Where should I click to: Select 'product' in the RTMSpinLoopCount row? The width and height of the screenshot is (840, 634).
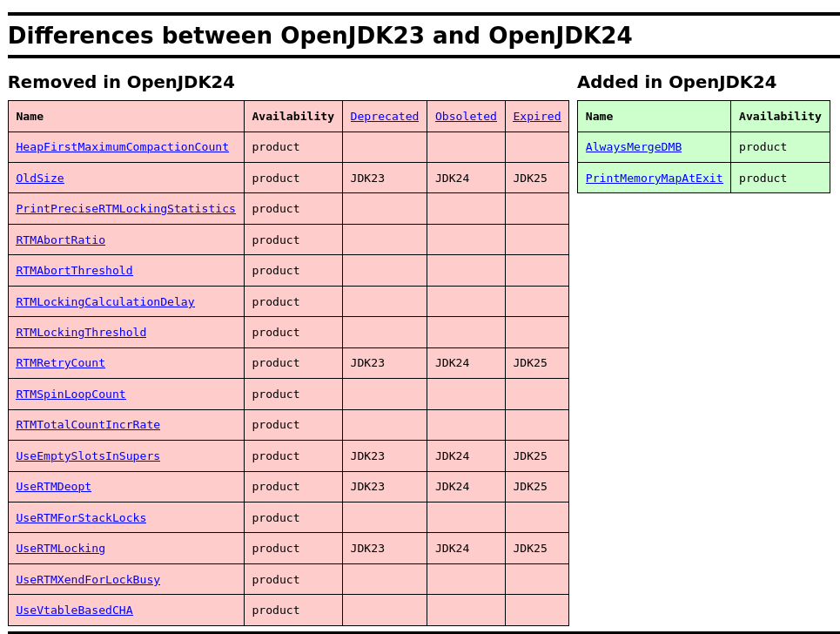pos(276,394)
